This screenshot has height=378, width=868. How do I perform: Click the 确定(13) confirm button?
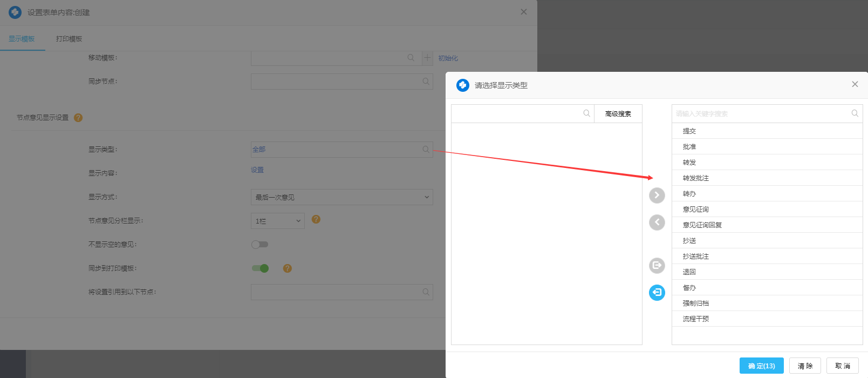[x=761, y=366]
